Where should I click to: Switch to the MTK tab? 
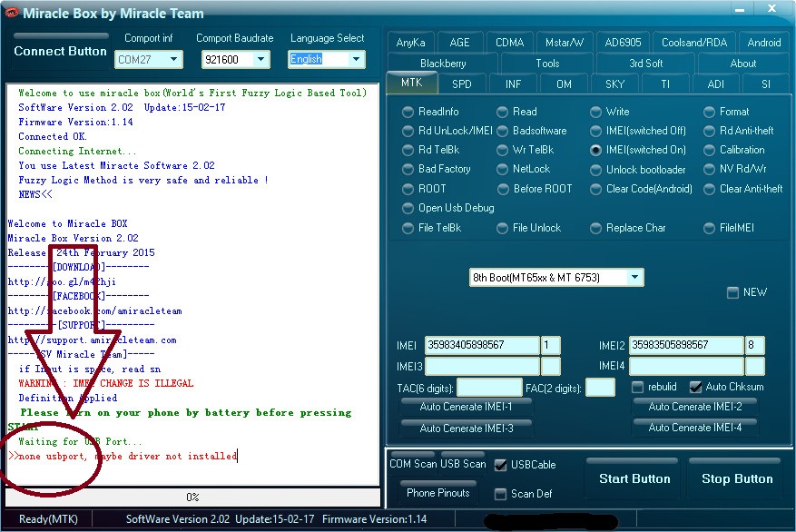tap(412, 83)
